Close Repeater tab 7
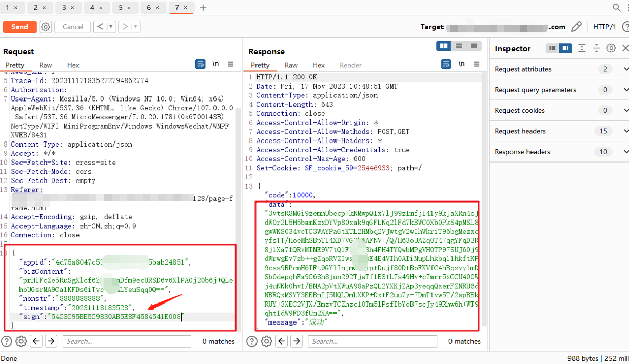The width and height of the screenshot is (629, 364). tap(186, 8)
